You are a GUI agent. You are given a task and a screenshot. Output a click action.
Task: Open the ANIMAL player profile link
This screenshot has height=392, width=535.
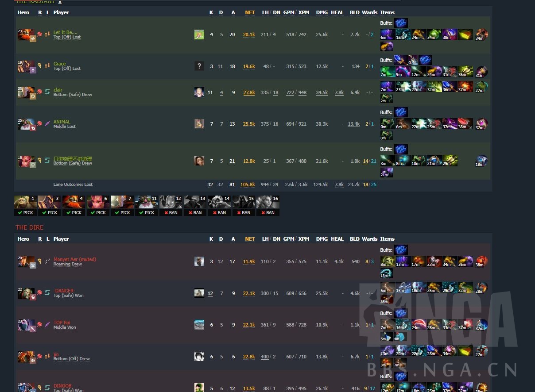[x=62, y=122]
